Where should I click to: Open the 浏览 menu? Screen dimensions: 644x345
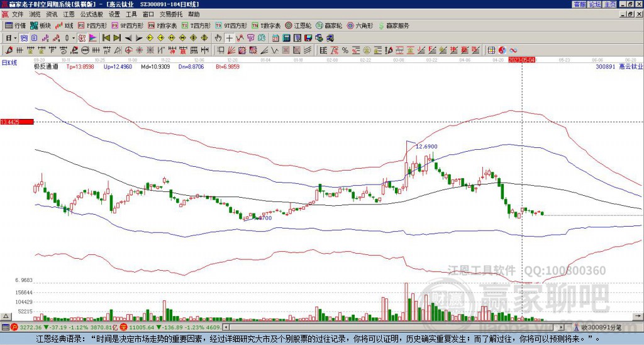tap(35, 14)
